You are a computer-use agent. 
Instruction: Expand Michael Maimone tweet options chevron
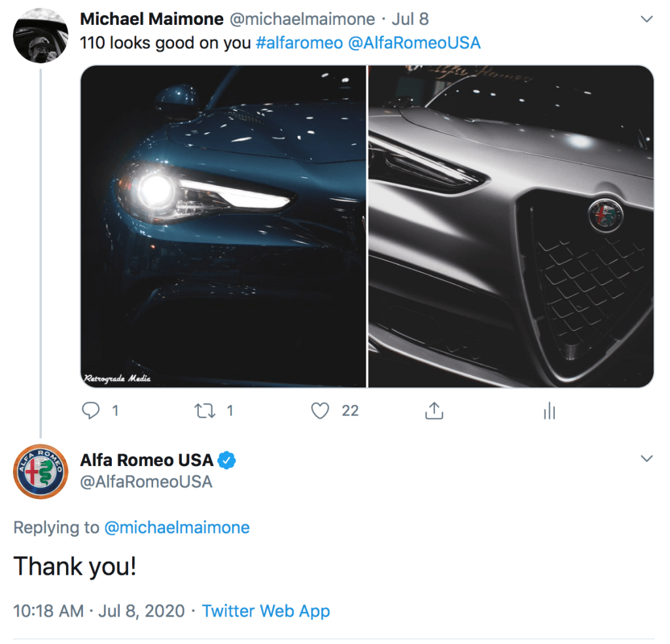pyautogui.click(x=646, y=20)
